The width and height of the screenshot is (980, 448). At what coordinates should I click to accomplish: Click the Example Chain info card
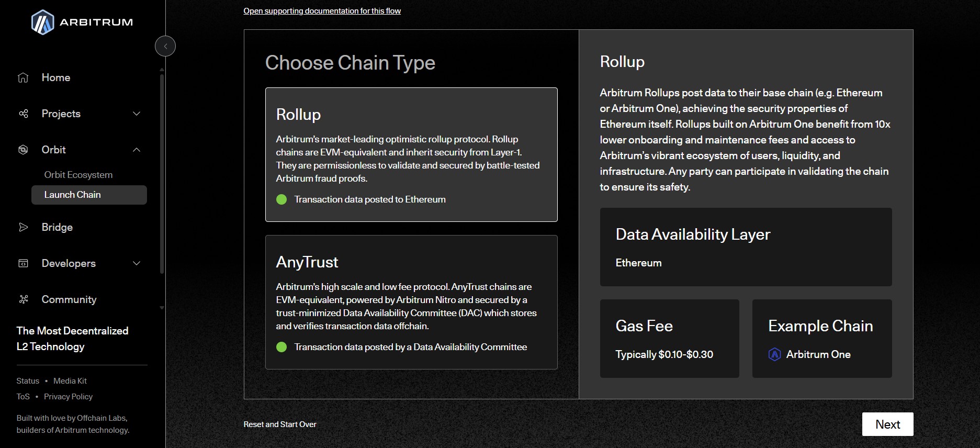(x=822, y=339)
